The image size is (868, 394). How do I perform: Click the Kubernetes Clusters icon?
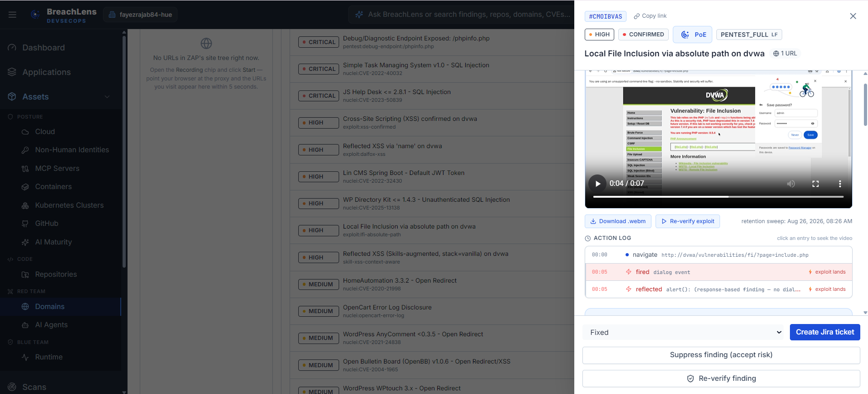coord(25,205)
